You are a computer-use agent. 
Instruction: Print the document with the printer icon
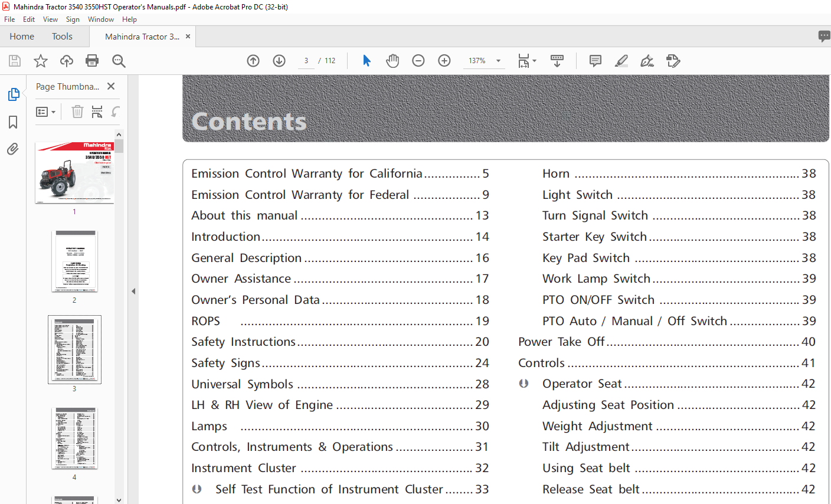click(x=92, y=61)
